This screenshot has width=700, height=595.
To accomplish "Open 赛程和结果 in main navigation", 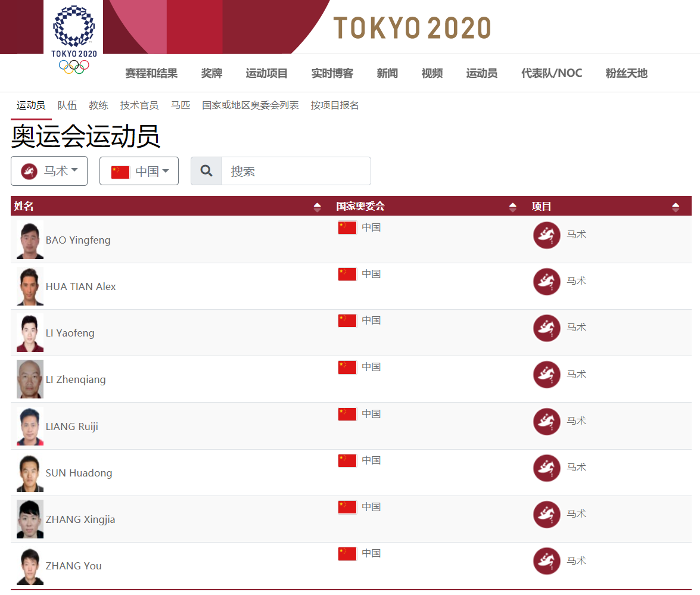I will tap(151, 73).
